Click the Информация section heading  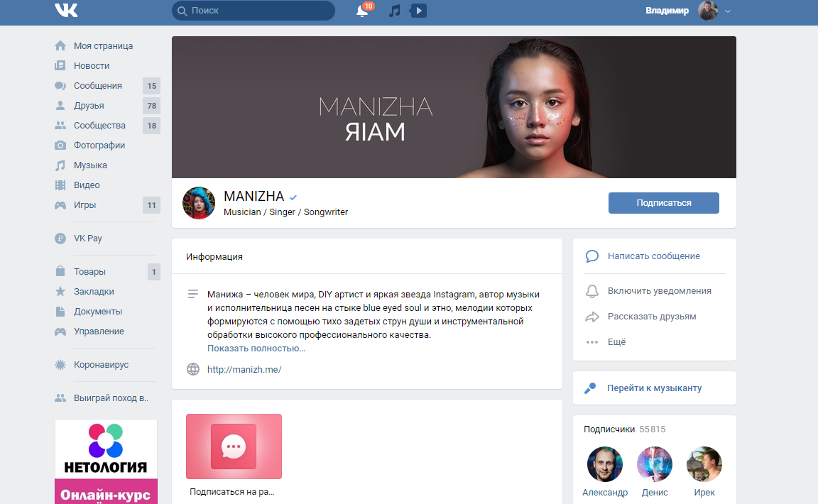point(214,257)
